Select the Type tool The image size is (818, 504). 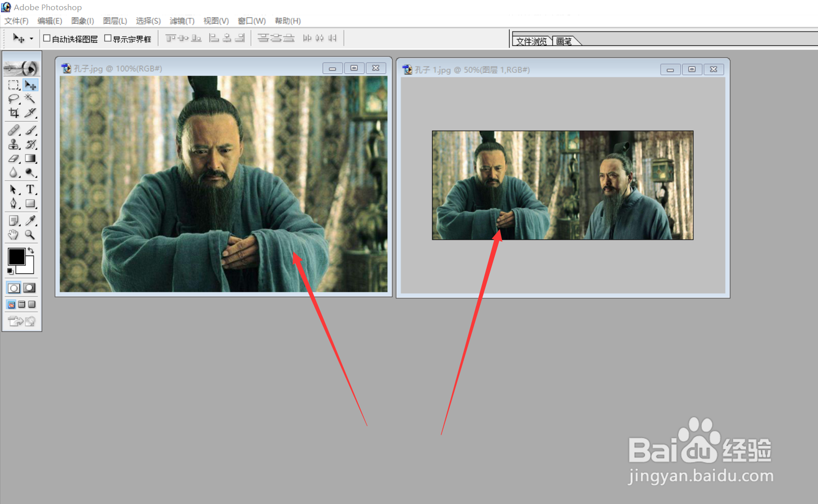(x=31, y=190)
